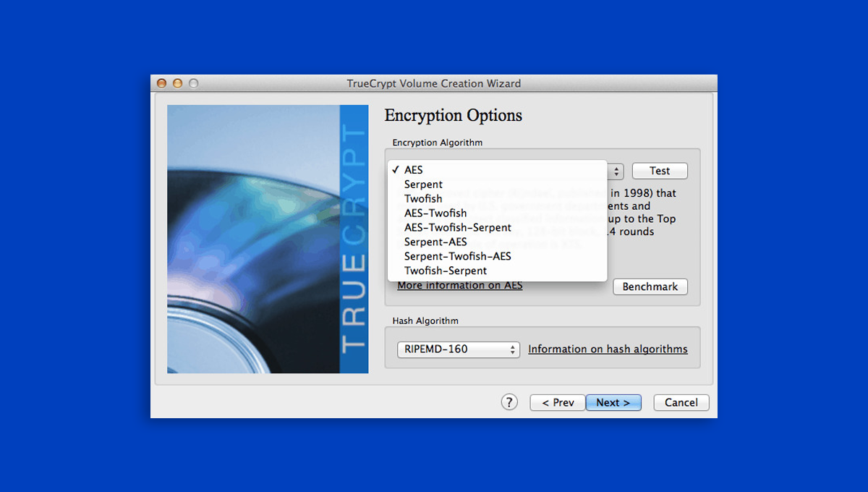
Task: Pick Twofish in the algorithm menu
Action: pyautogui.click(x=497, y=199)
